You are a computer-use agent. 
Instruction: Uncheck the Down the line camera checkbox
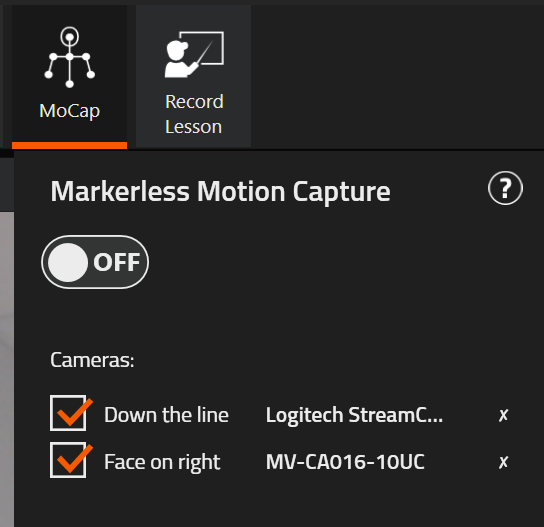pos(68,413)
